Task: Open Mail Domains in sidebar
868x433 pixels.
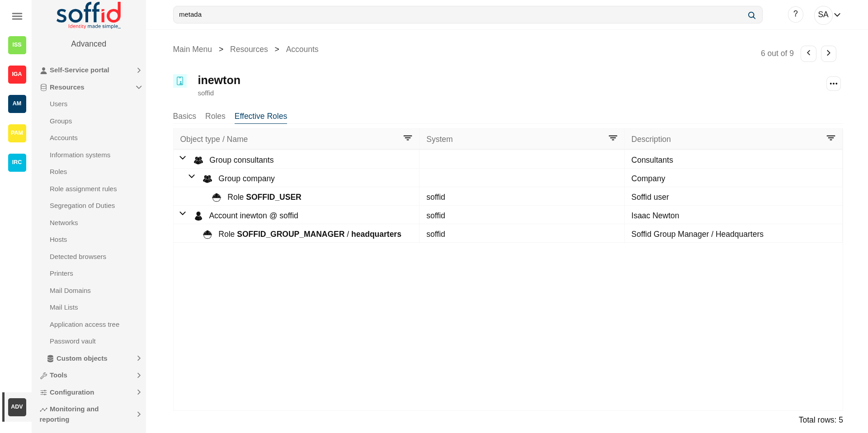Action: click(x=70, y=291)
